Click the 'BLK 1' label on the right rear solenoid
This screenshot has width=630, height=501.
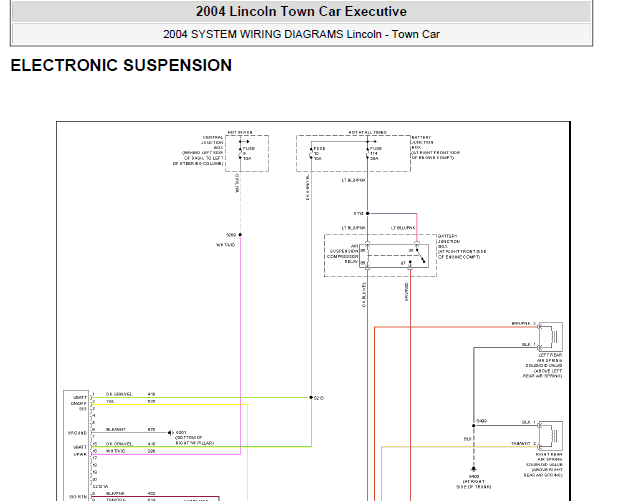click(x=529, y=422)
